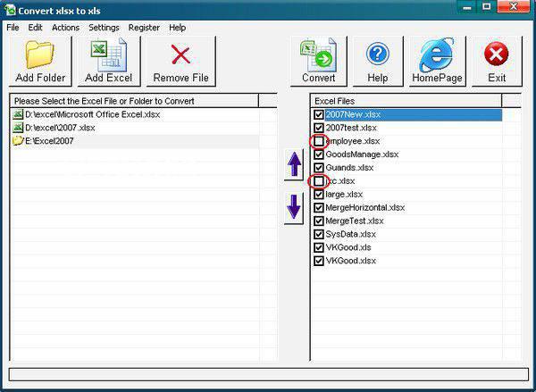Viewport: 536px width, 392px height.
Task: Select the MergeTest.xlsx file name
Action: [x=355, y=221]
